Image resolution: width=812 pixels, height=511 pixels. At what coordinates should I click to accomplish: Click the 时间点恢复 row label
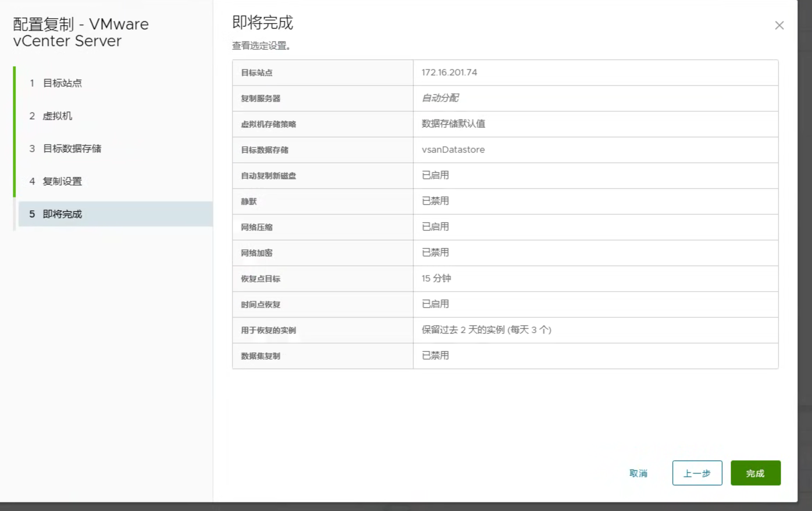pyautogui.click(x=260, y=304)
